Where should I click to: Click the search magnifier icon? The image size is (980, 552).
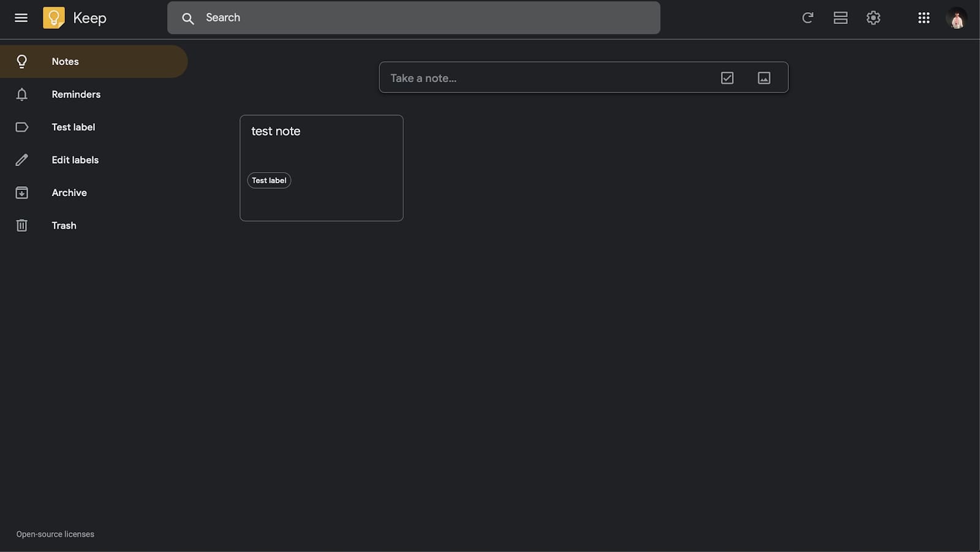(x=189, y=18)
